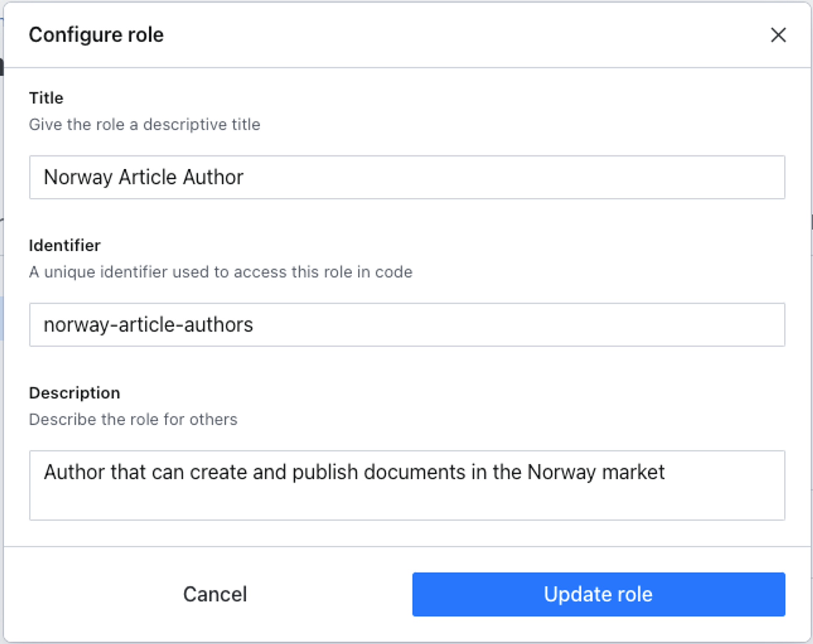
Task: Click the Identifier field label
Action: [65, 246]
